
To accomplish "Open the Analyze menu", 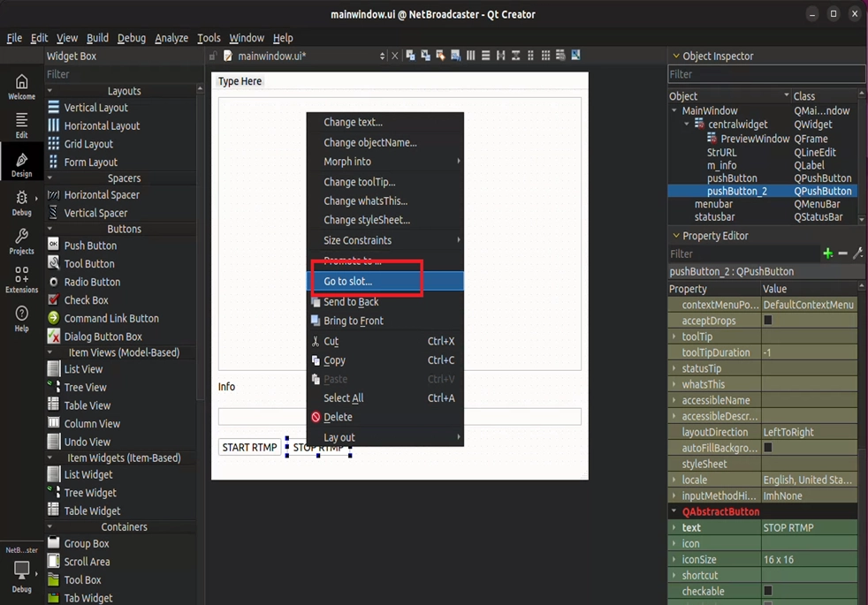I will [171, 38].
